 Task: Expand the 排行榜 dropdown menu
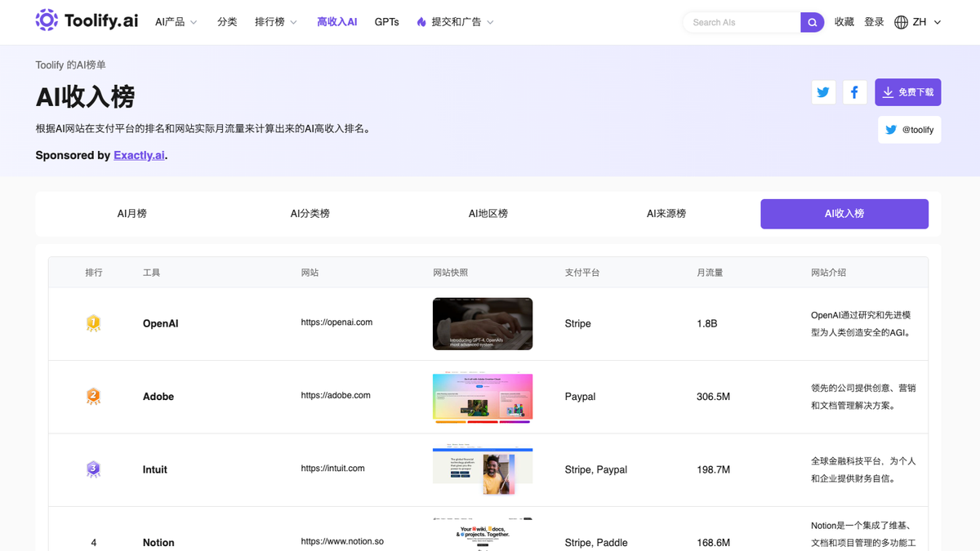pos(276,22)
